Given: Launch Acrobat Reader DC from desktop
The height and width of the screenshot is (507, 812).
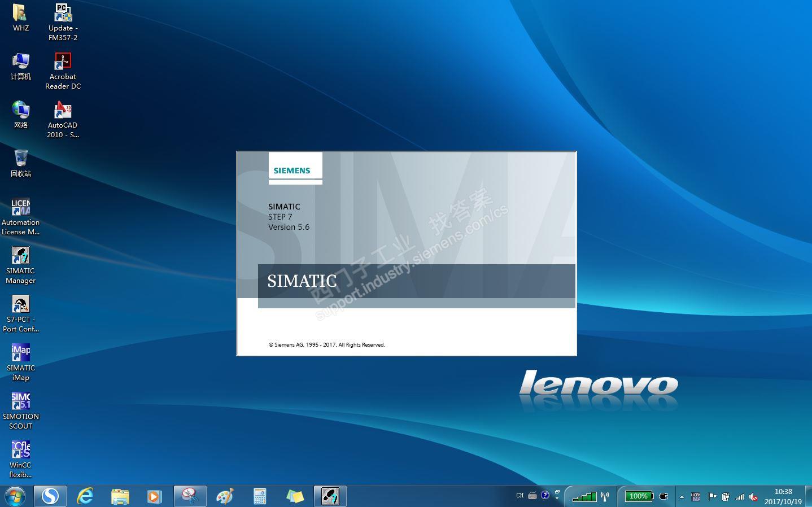Looking at the screenshot, I should 63,71.
